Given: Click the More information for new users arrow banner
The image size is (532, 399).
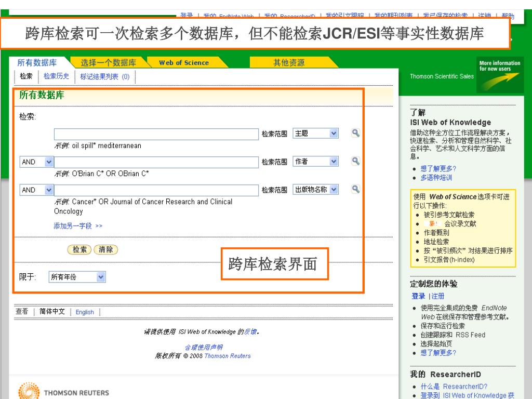Looking at the screenshot, I should tap(500, 75).
